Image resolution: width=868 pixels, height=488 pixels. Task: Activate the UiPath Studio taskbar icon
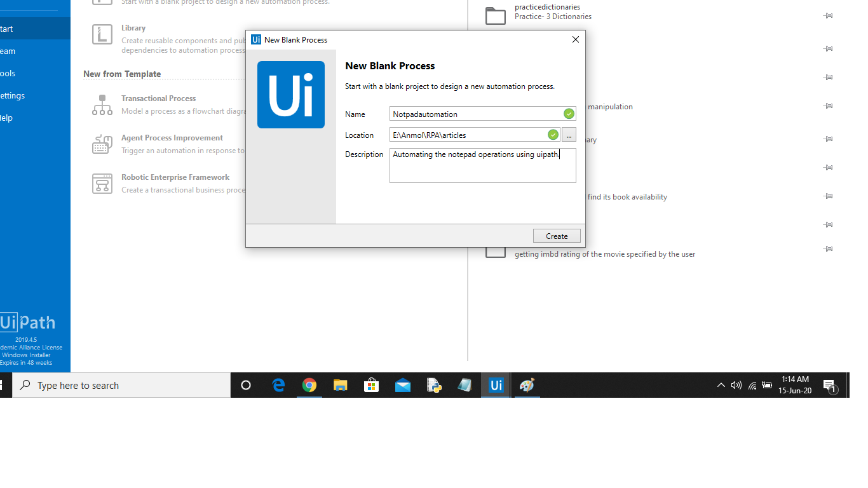[496, 385]
